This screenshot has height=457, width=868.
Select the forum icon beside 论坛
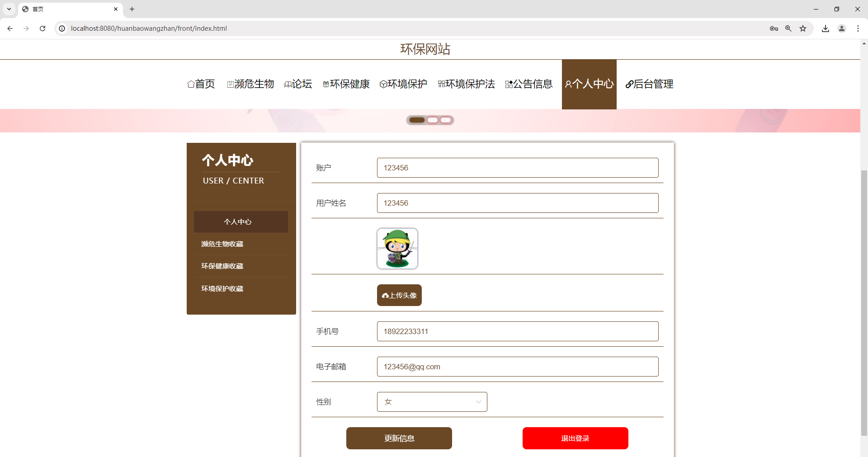[288, 84]
